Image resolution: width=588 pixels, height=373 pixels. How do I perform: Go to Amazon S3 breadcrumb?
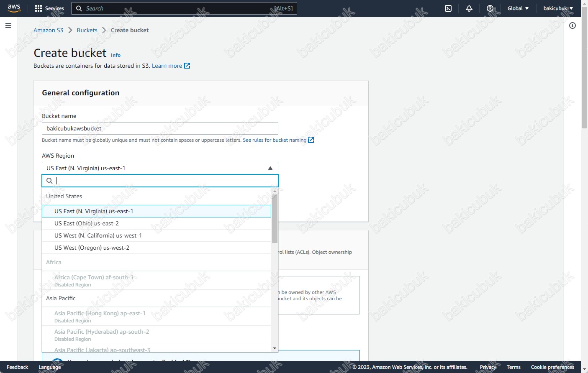tap(49, 30)
